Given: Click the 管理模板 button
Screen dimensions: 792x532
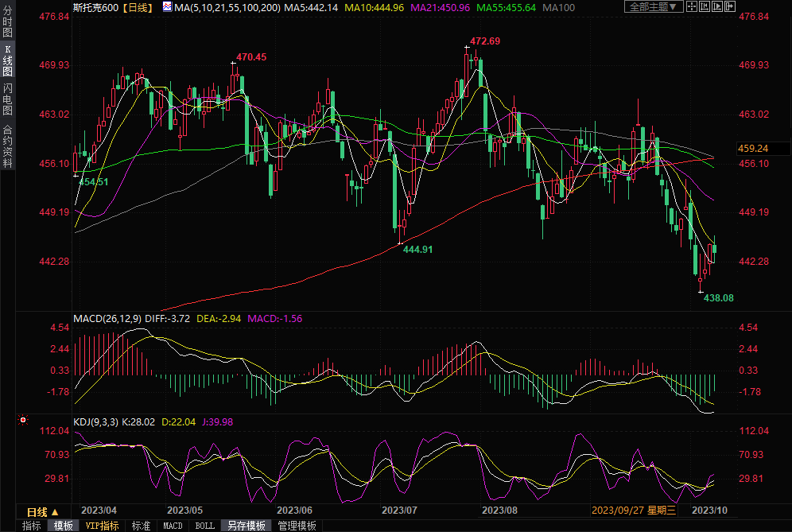Looking at the screenshot, I should (x=297, y=526).
